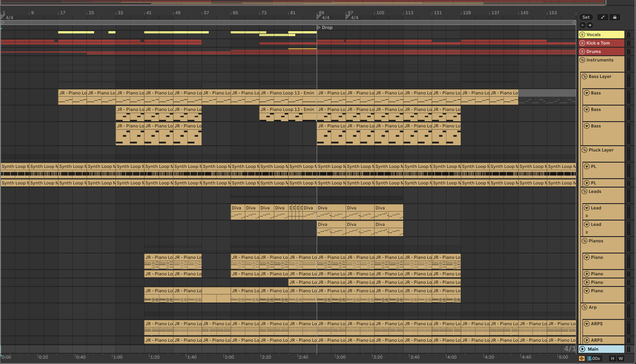Toggle the W optimize width button
This screenshot has height=364, width=636.
[x=621, y=358]
